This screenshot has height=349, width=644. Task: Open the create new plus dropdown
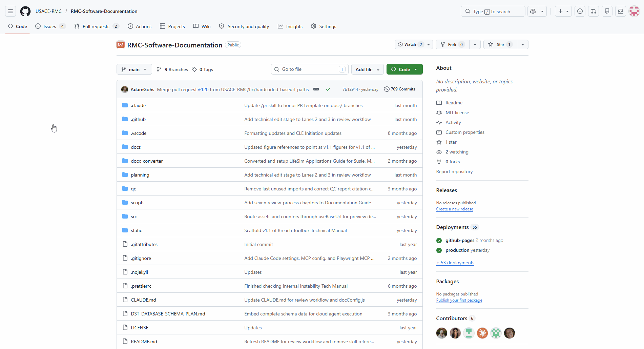point(563,11)
